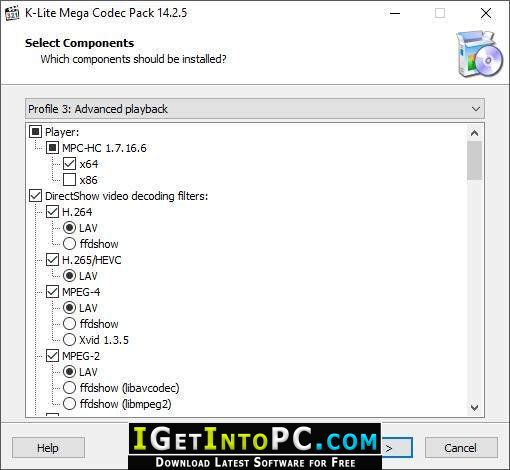Image resolution: width=510 pixels, height=470 pixels.
Task: Uncheck the H.264 decoder checkbox
Action: (52, 212)
